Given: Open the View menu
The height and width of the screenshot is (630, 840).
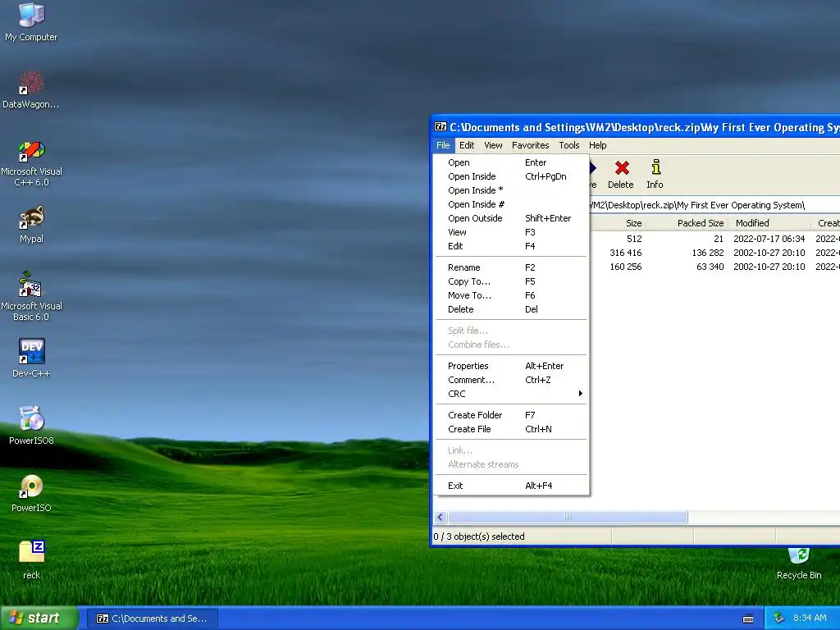Looking at the screenshot, I should pos(493,145).
